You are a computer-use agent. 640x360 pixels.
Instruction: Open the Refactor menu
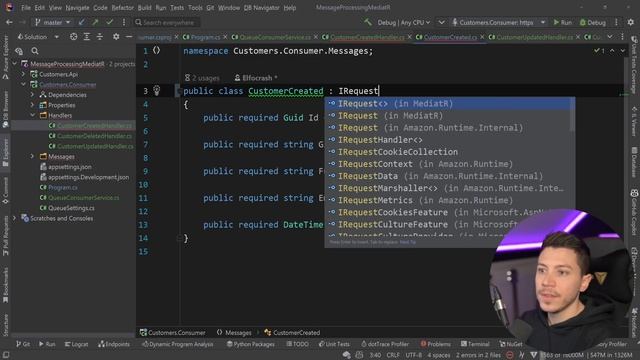pos(122,8)
